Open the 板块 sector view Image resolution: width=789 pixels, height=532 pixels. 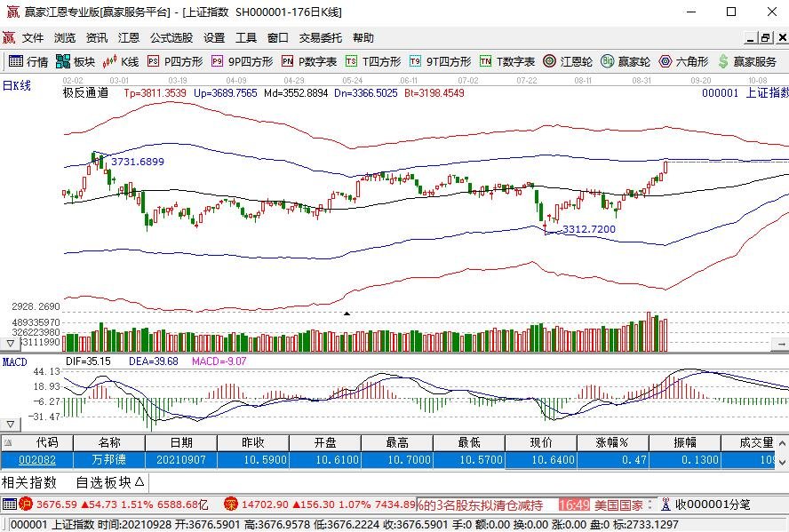tap(76, 62)
